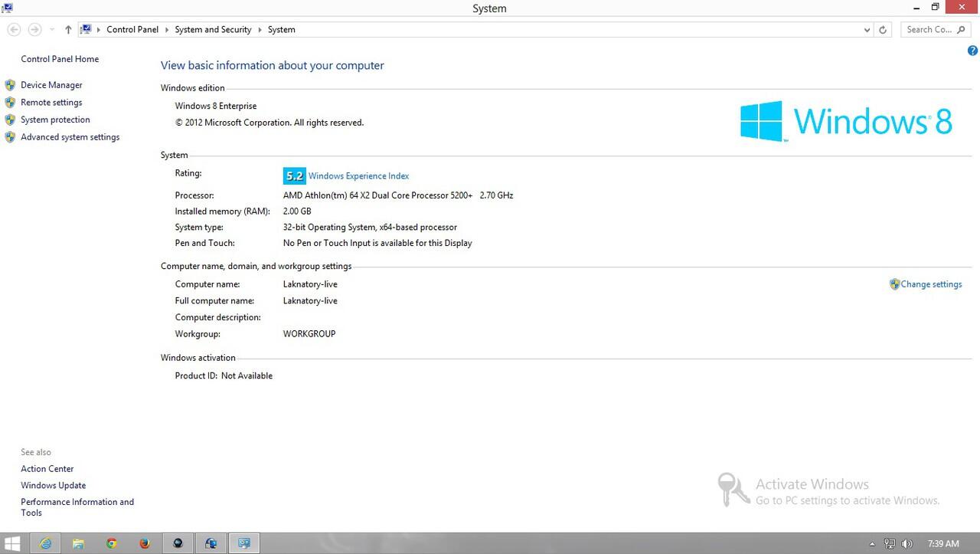The width and height of the screenshot is (980, 554).
Task: Open the address bar history dropdown
Action: tap(867, 29)
